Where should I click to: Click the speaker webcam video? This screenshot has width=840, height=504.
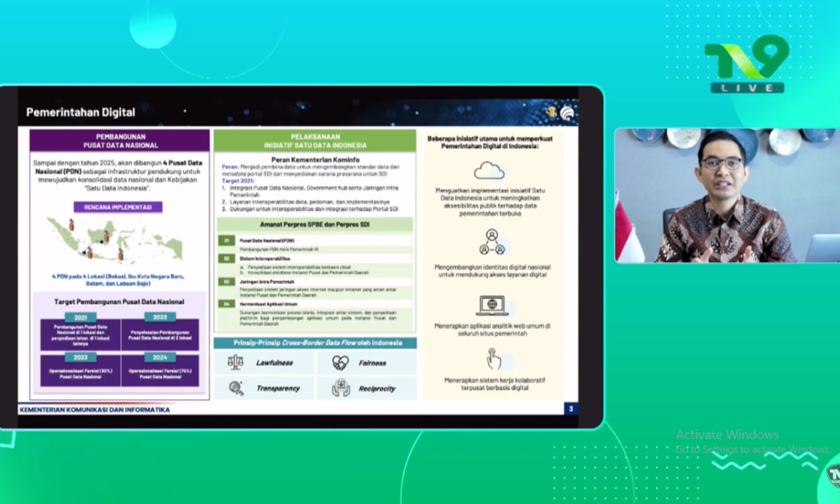coord(727,196)
